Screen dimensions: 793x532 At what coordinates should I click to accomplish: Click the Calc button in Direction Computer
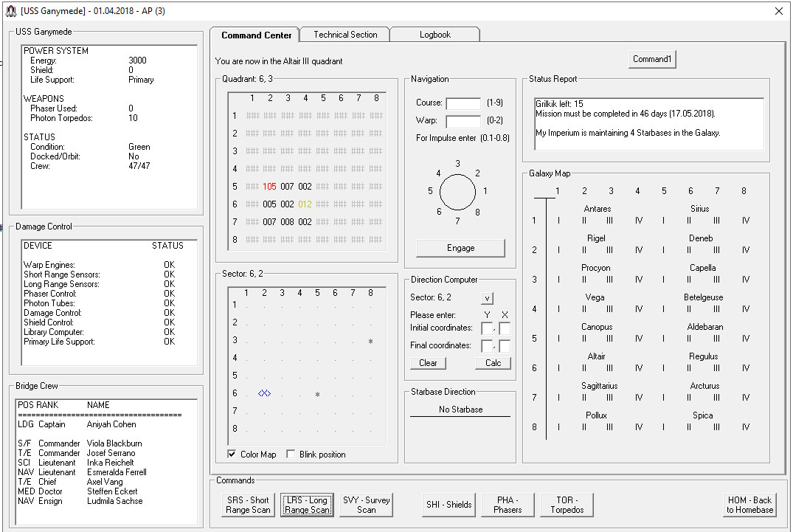(x=493, y=363)
